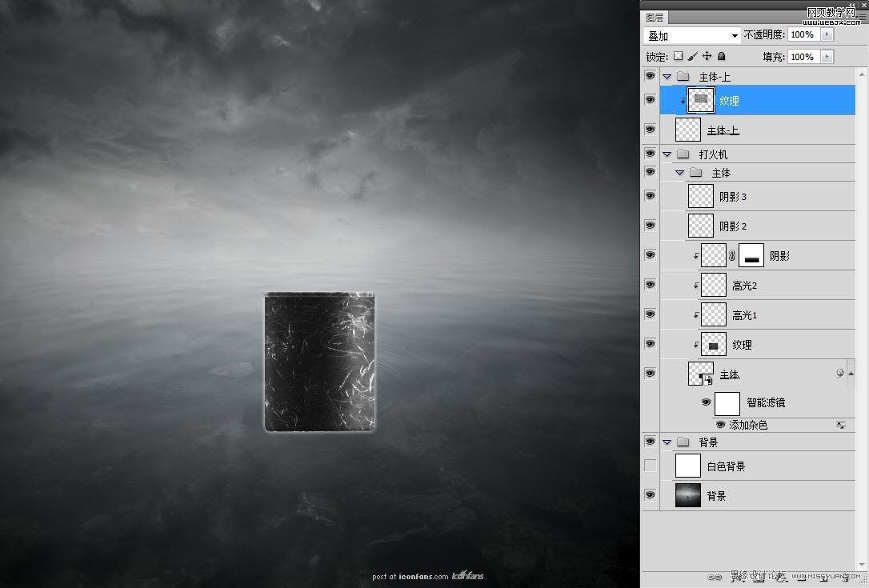Open the 不透明度 opacity slider arrow

click(x=827, y=34)
